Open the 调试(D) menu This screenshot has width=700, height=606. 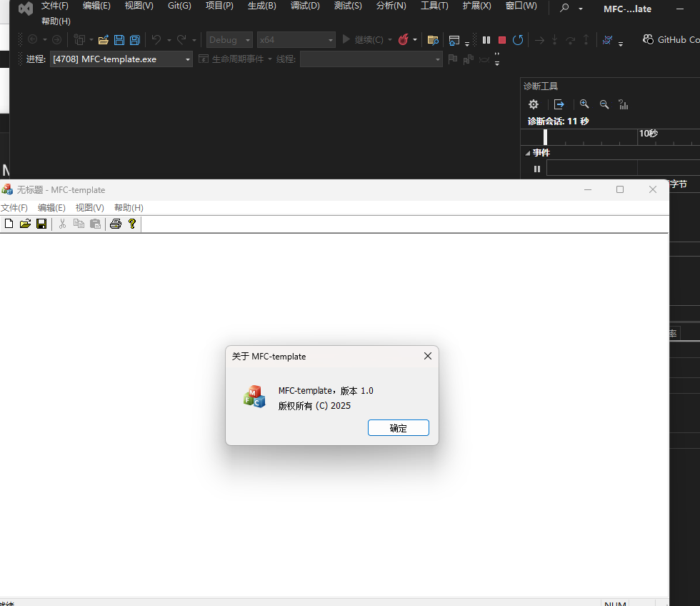[x=305, y=6]
